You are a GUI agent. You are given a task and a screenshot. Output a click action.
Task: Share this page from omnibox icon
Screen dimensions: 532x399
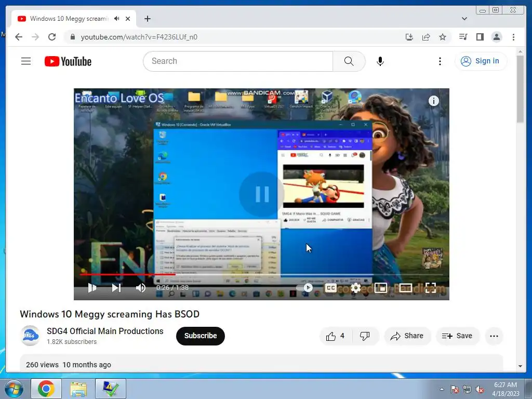426,37
